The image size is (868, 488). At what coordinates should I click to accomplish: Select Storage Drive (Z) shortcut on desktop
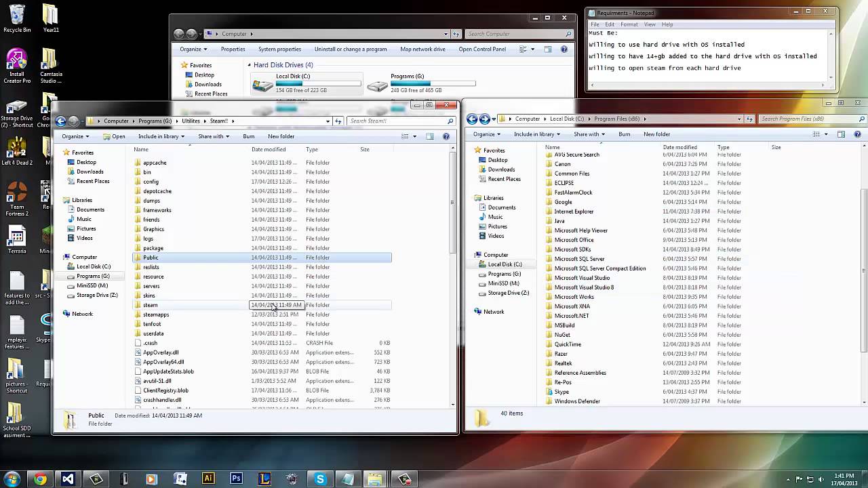click(16, 114)
